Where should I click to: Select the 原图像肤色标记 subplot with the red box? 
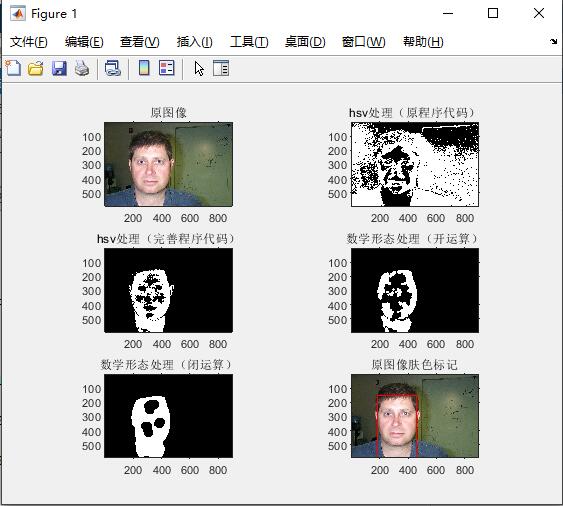click(415, 416)
